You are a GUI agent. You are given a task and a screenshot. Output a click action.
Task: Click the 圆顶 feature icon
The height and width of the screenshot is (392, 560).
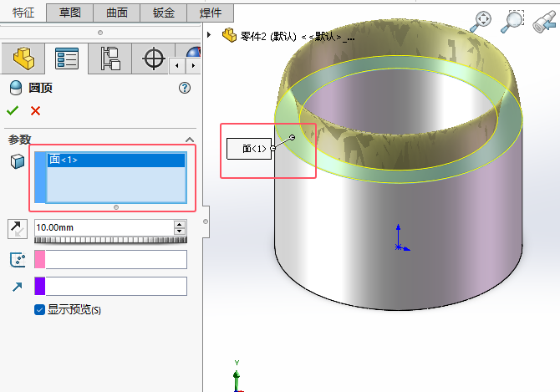click(x=16, y=88)
